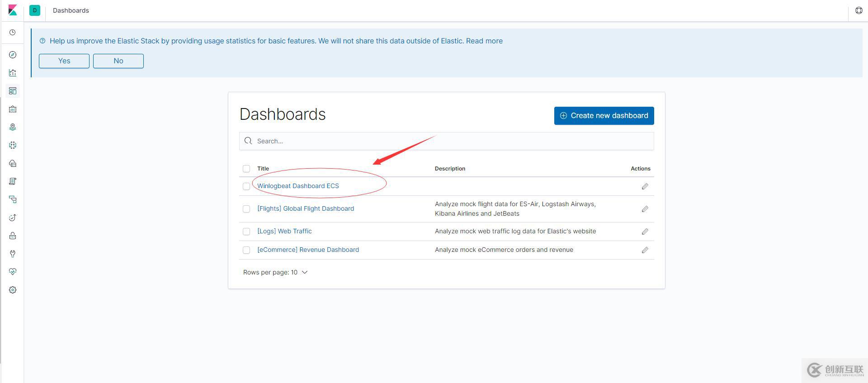The width and height of the screenshot is (868, 383).
Task: Click Yes on usage statistics banner
Action: (x=64, y=61)
